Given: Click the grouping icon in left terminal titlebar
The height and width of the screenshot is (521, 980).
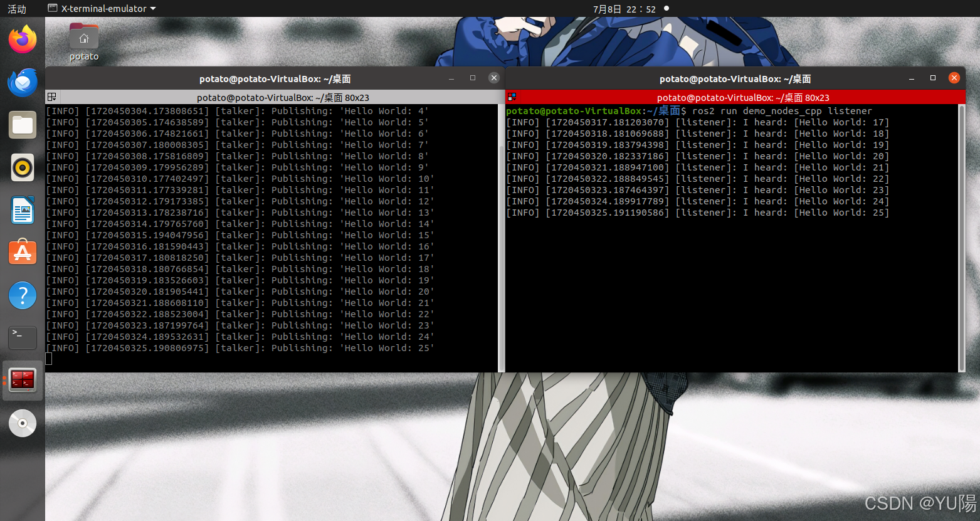Looking at the screenshot, I should 52,97.
